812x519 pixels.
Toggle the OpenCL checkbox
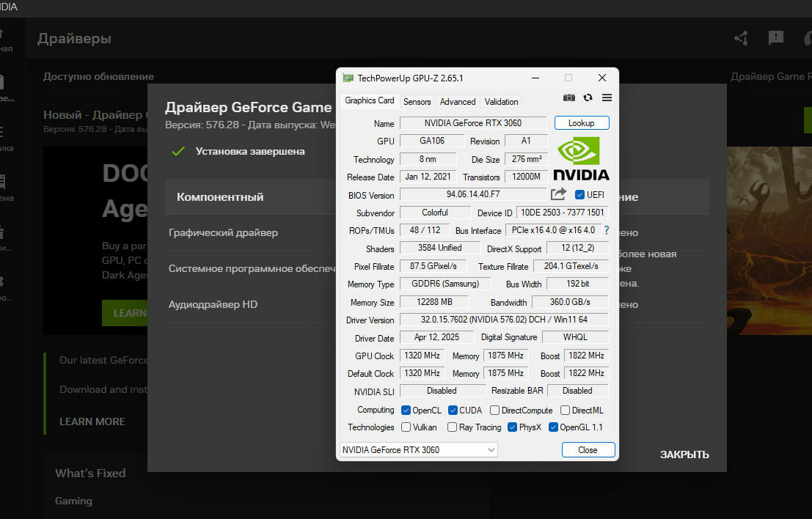[406, 410]
